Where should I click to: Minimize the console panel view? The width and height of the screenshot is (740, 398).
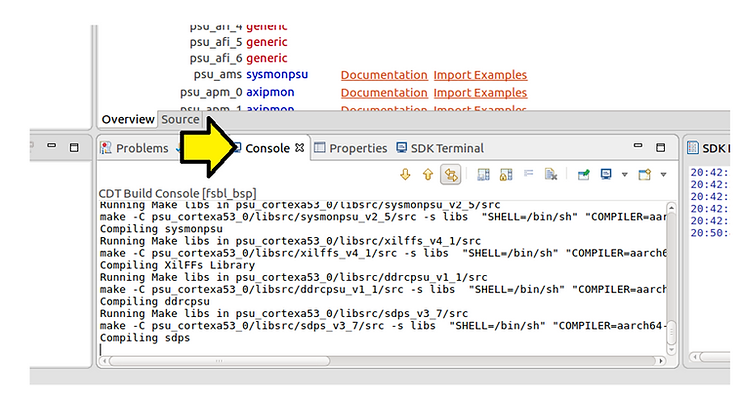(x=638, y=146)
